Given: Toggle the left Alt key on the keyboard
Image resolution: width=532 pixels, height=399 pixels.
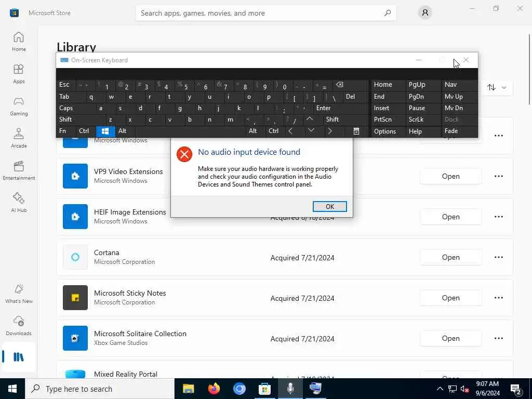Looking at the screenshot, I should pos(125,131).
